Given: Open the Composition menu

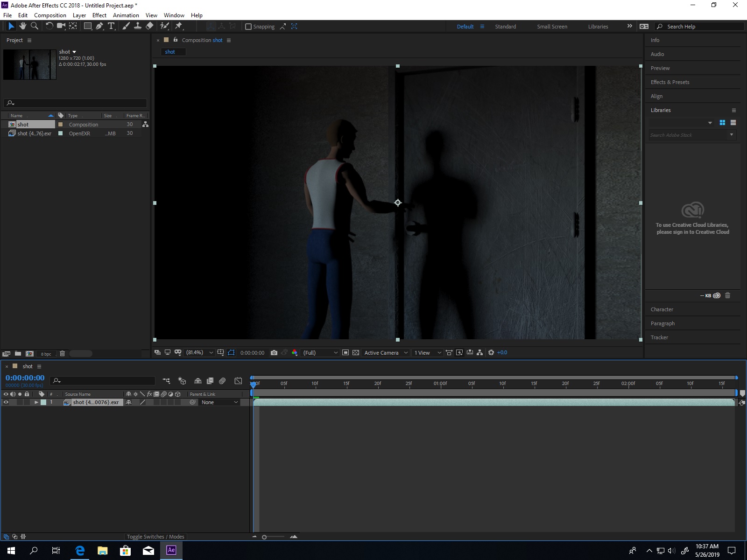Looking at the screenshot, I should tap(50, 15).
